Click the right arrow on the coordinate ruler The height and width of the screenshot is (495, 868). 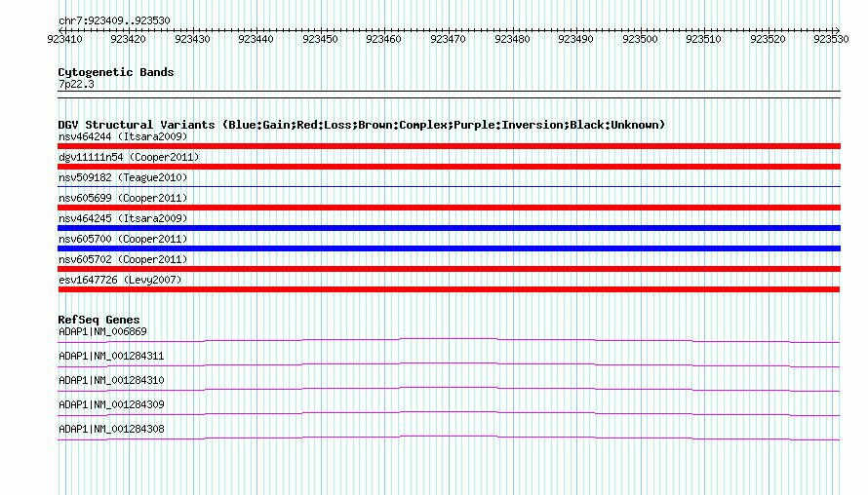(837, 30)
